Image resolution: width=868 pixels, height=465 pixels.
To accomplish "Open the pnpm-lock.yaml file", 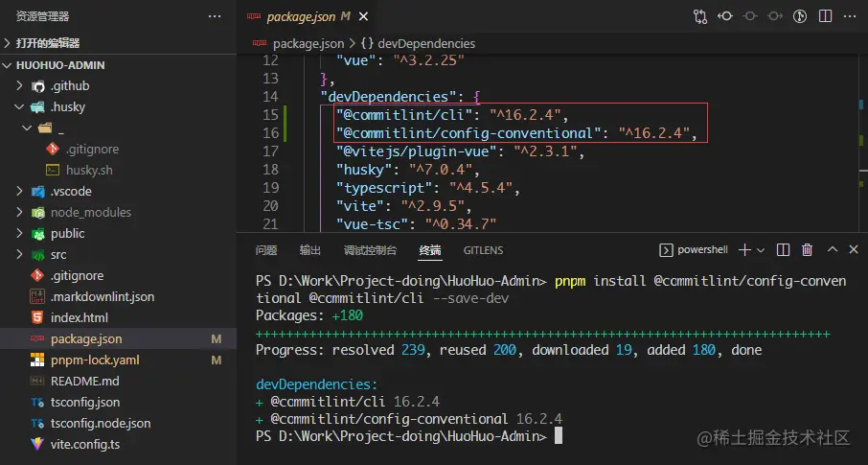I will coord(95,360).
